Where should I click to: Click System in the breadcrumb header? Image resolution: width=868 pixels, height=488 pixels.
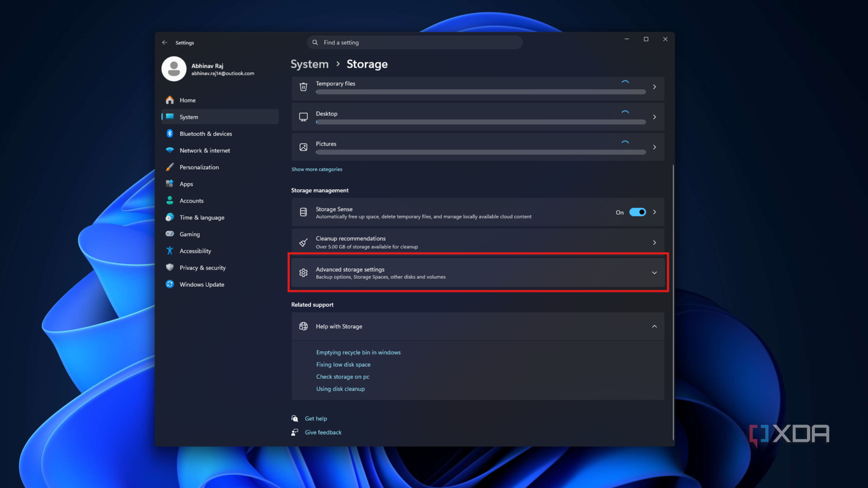[x=310, y=64]
